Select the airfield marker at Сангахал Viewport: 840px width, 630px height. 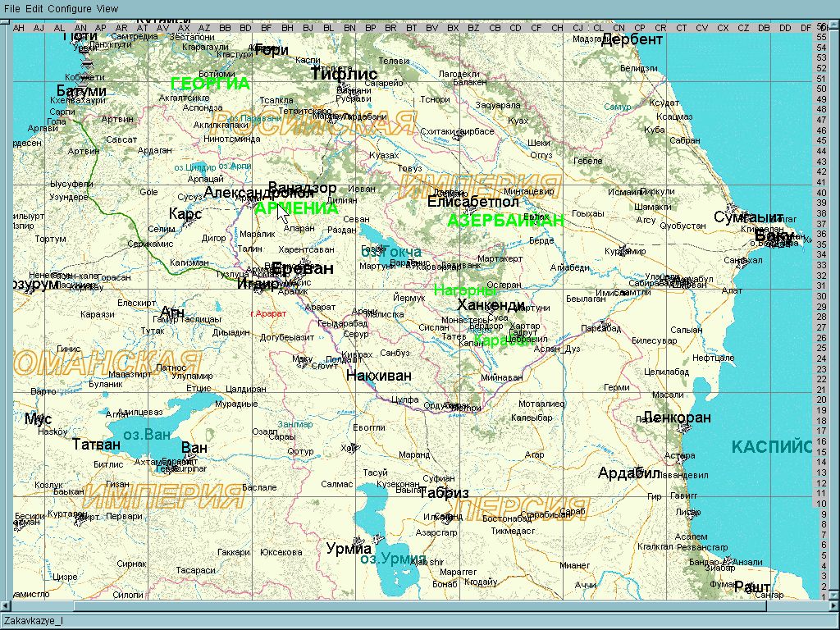point(741,263)
